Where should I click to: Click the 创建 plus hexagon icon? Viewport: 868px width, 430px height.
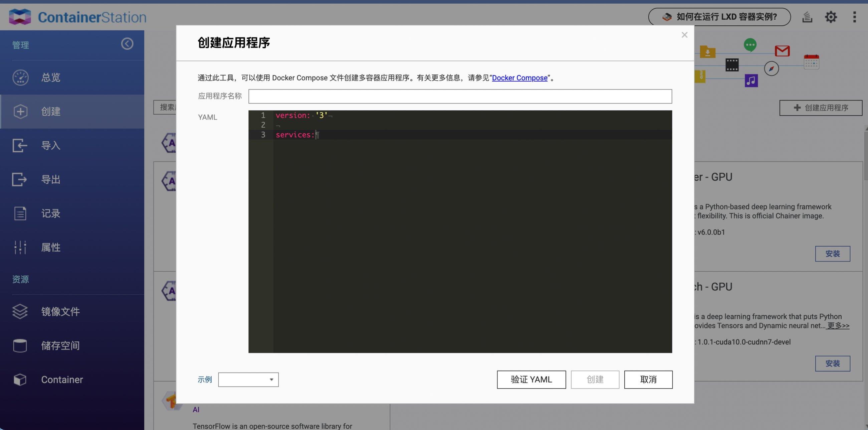(21, 112)
